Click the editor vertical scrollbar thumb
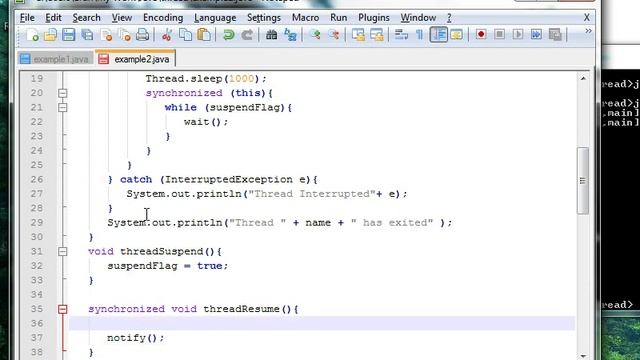 click(583, 180)
